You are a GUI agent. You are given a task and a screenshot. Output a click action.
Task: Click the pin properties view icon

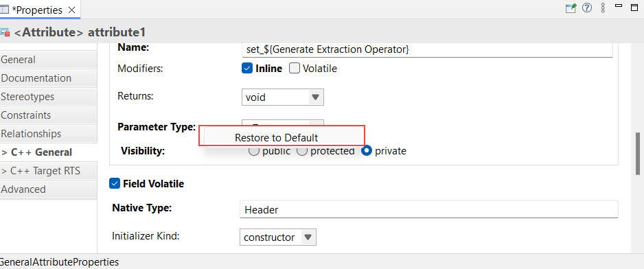571,8
